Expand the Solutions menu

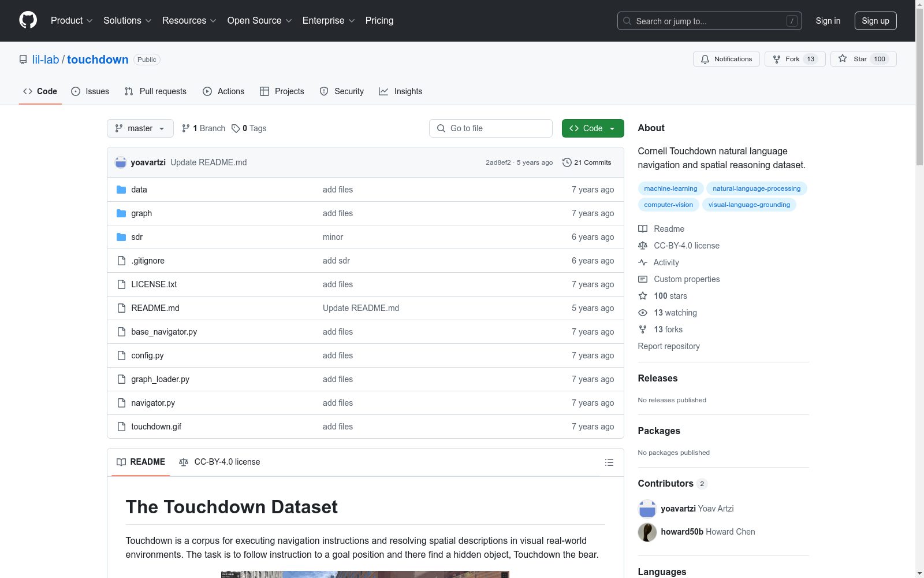pyautogui.click(x=128, y=20)
